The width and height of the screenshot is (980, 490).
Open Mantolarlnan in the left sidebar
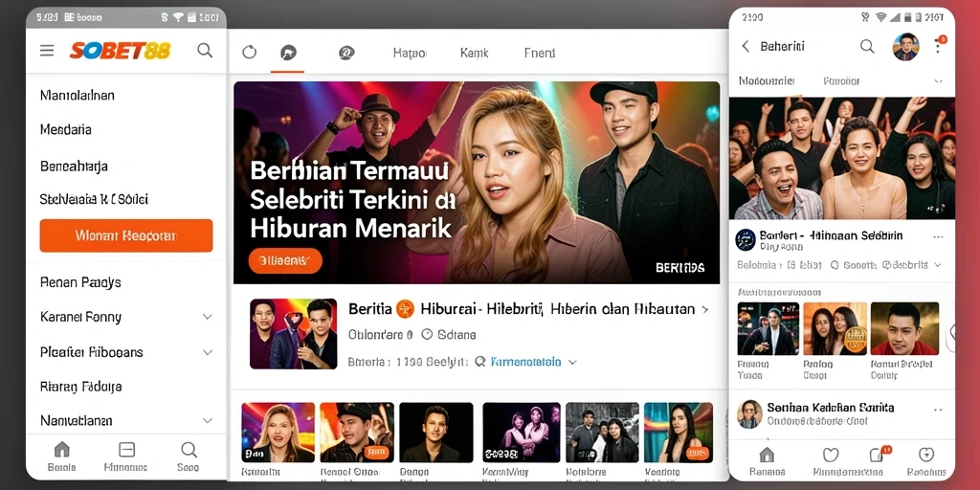pos(78,96)
